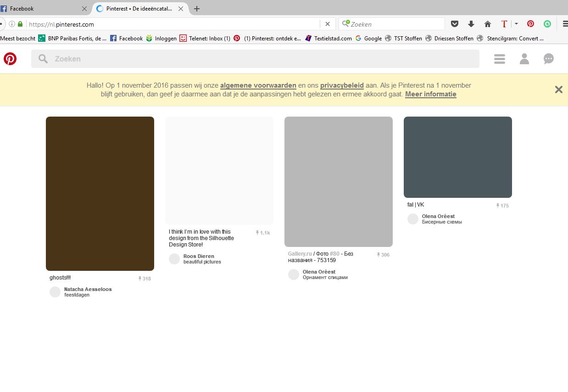This screenshot has width=568, height=392.
Task: Click the 318 repin count
Action: click(x=145, y=279)
